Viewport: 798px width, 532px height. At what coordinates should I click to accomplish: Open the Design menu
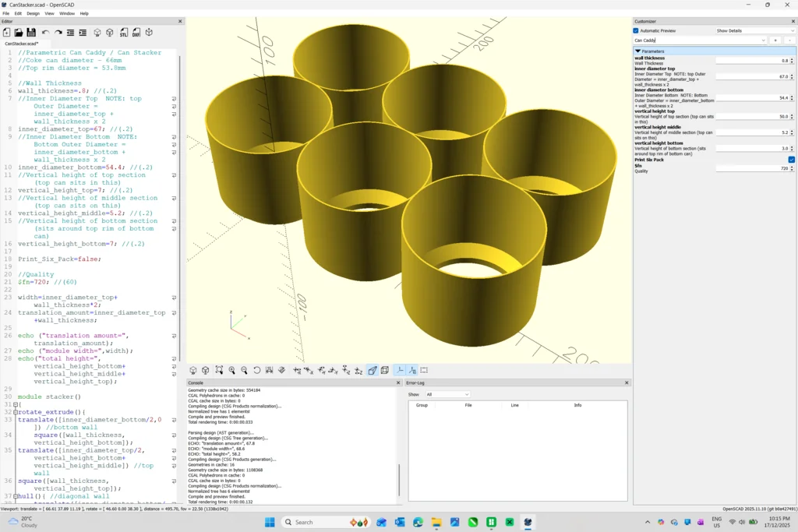click(x=33, y=13)
